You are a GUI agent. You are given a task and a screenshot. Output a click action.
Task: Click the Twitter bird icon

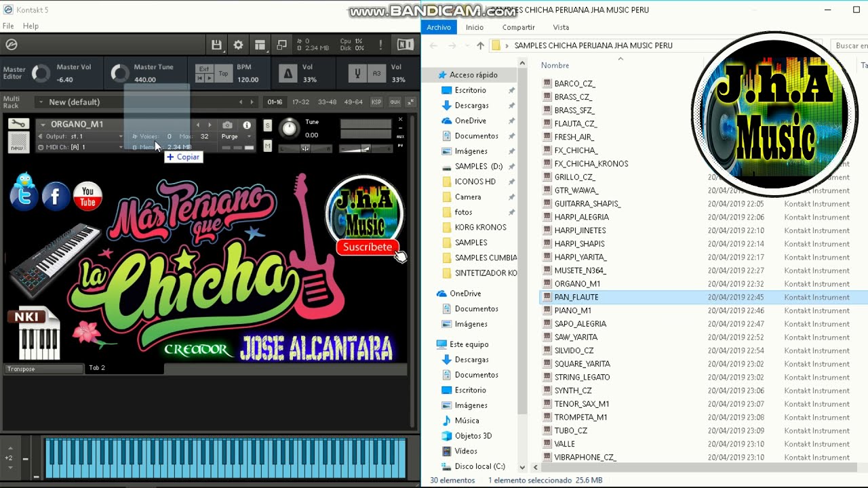click(24, 192)
